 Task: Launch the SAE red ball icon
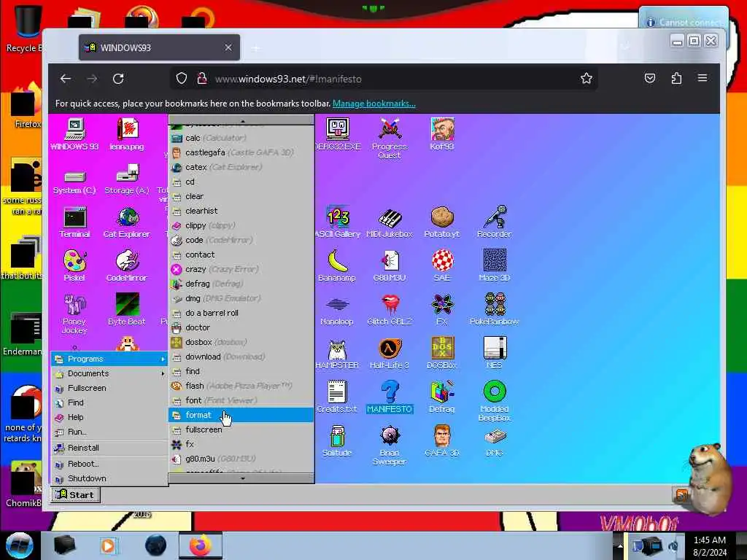click(x=442, y=265)
